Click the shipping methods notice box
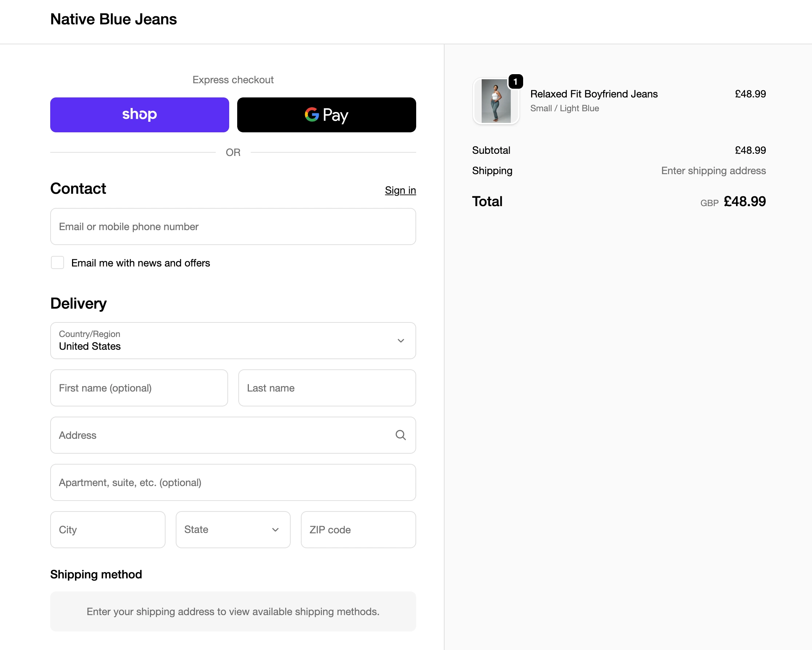Image resolution: width=812 pixels, height=650 pixels. [x=233, y=611]
